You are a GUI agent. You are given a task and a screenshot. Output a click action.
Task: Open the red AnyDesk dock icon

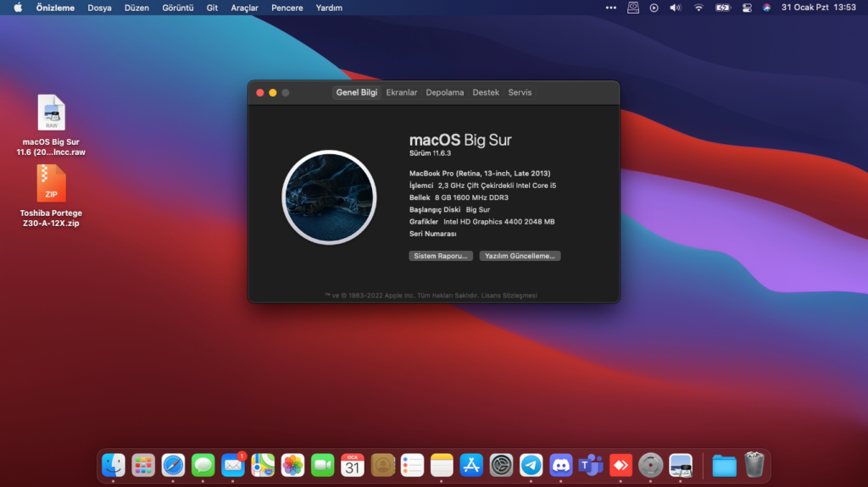[621, 466]
